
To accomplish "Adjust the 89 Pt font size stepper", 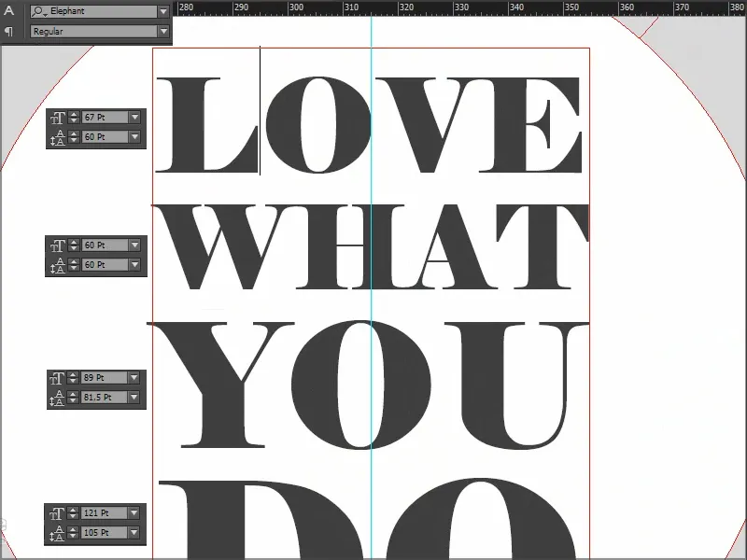I will 73,378.
